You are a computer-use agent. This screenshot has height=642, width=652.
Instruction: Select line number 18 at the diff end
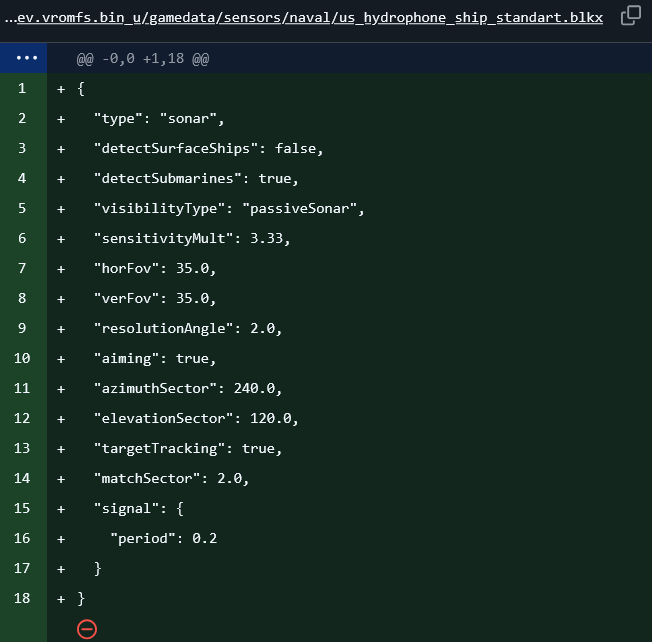(23, 598)
